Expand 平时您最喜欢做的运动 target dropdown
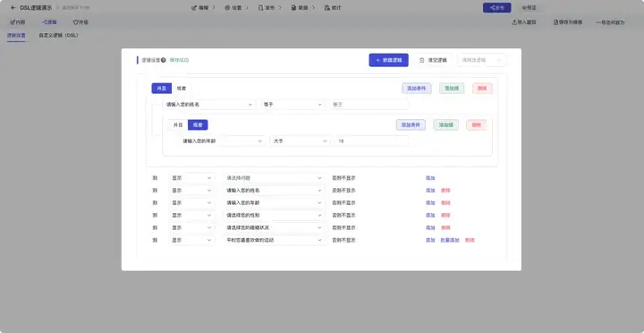Image resolution: width=644 pixels, height=333 pixels. tap(274, 240)
